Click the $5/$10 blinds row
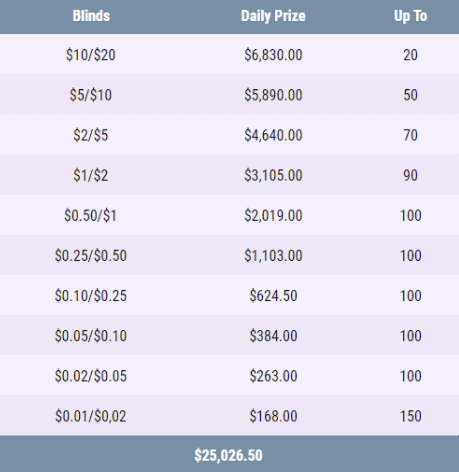Screen dimensions: 459x472 tap(229, 95)
